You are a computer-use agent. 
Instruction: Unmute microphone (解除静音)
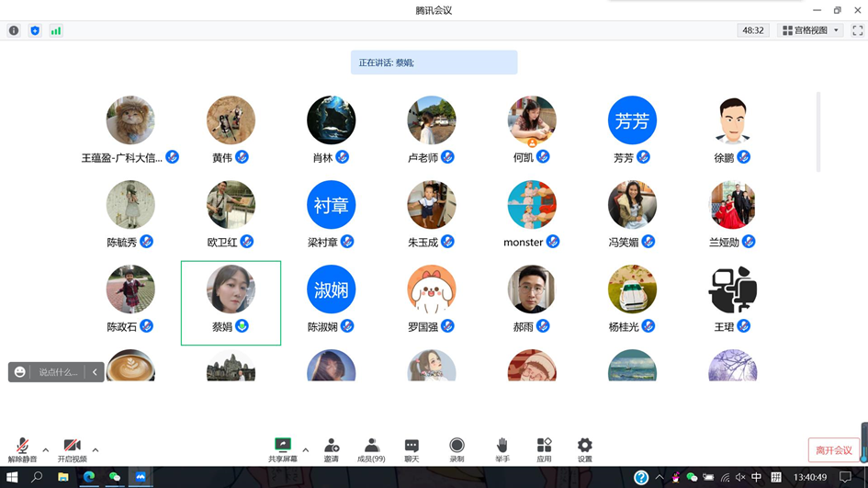(22, 448)
